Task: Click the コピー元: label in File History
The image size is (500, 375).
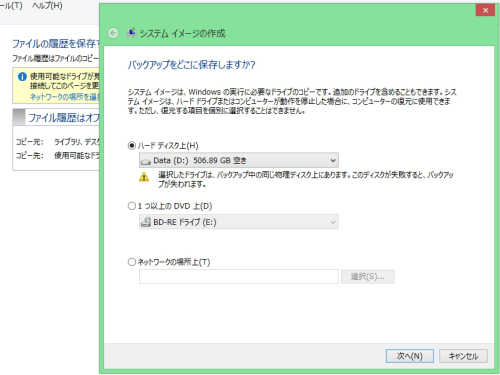Action: click(29, 142)
